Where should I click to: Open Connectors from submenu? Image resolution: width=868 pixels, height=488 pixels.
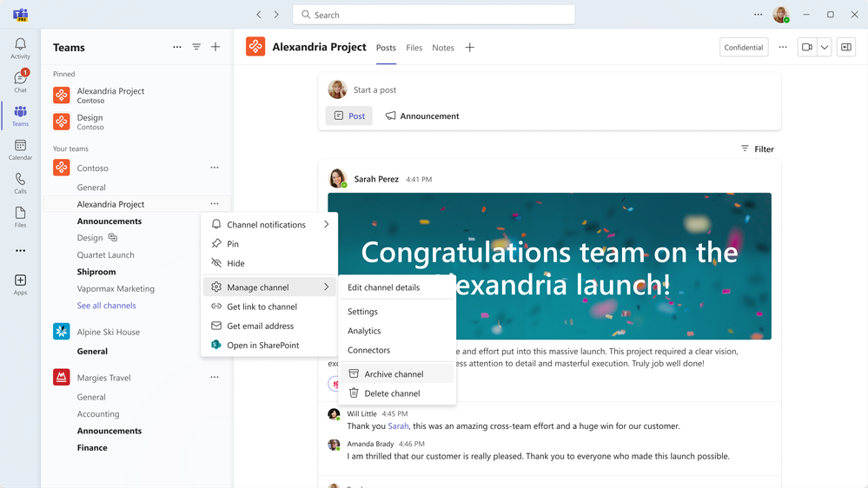tap(397, 350)
